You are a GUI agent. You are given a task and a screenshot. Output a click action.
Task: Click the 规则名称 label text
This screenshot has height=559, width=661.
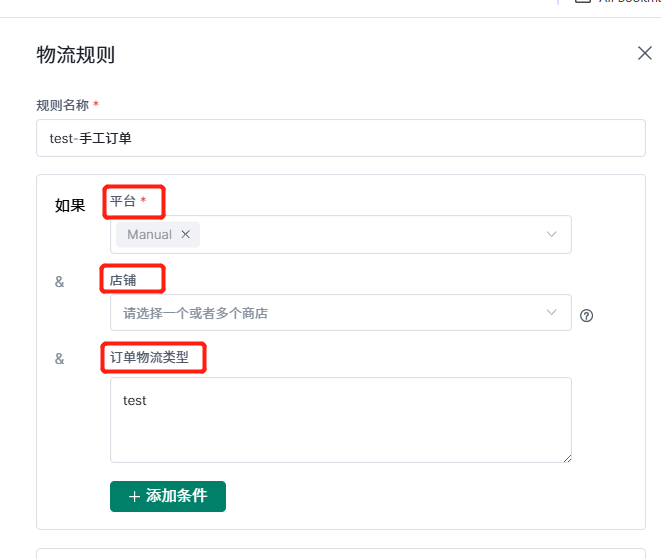[x=62, y=105]
